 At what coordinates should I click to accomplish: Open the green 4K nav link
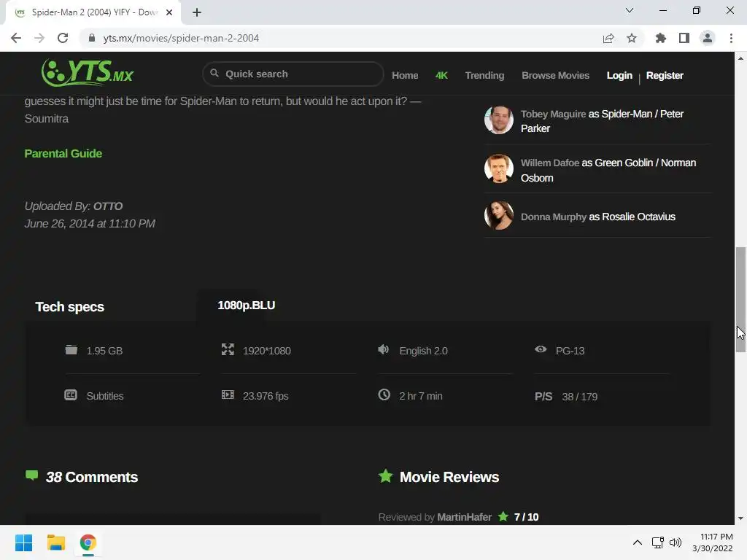coord(441,75)
